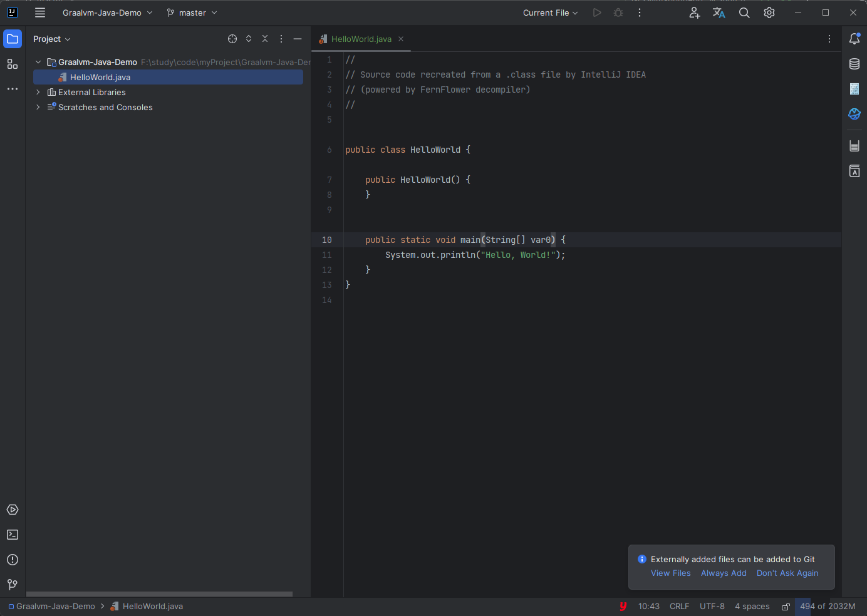This screenshot has height=616, width=867.
Task: Select HelloWorld.java in project tree
Action: click(168, 77)
